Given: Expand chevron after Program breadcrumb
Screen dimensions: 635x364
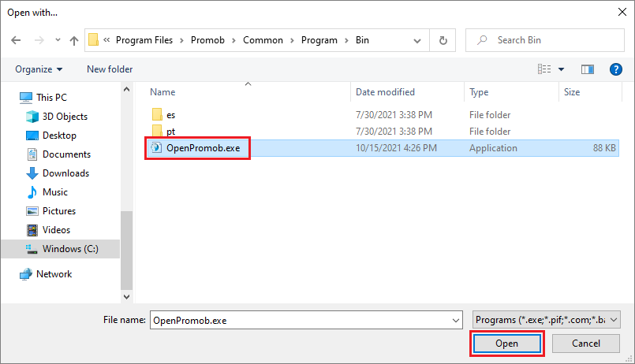Looking at the screenshot, I should 346,40.
